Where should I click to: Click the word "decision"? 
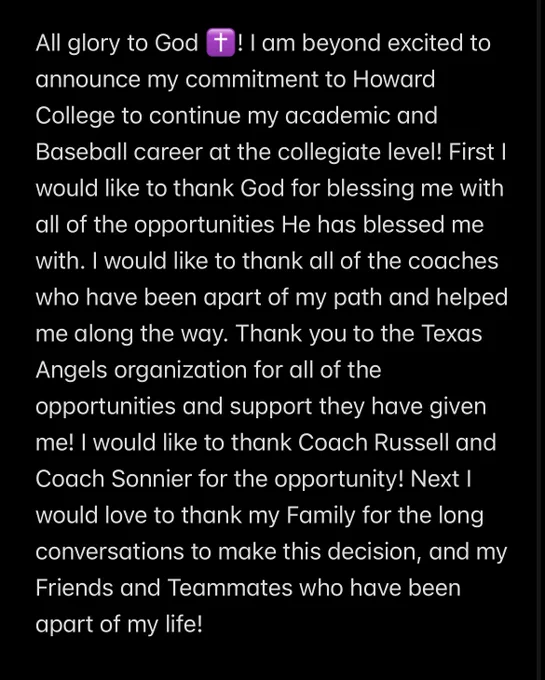pos(374,552)
